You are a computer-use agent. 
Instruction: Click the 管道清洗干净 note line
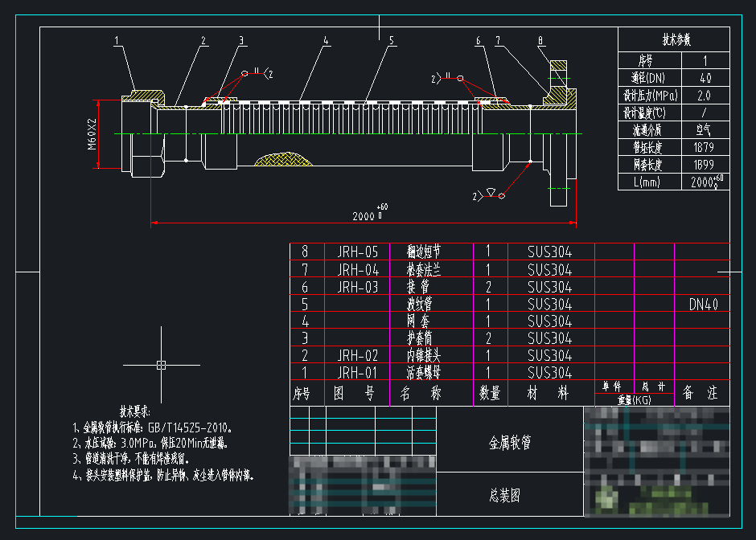tap(130, 457)
